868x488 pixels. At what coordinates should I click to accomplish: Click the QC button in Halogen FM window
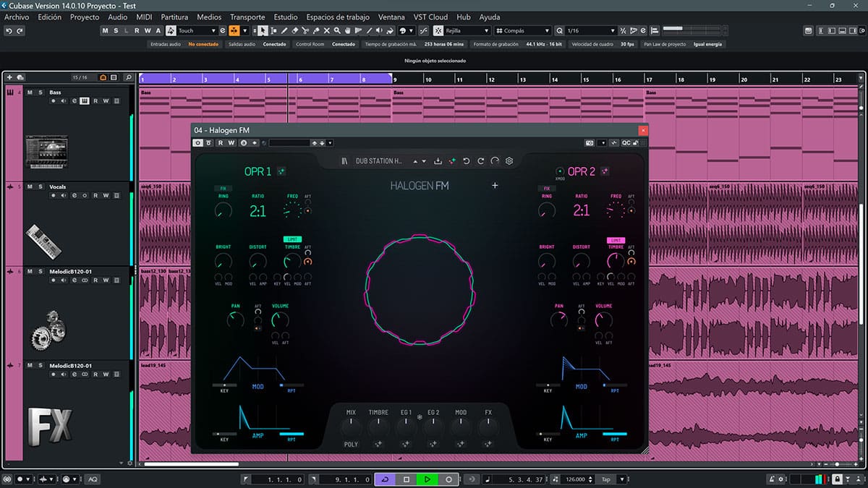point(626,143)
